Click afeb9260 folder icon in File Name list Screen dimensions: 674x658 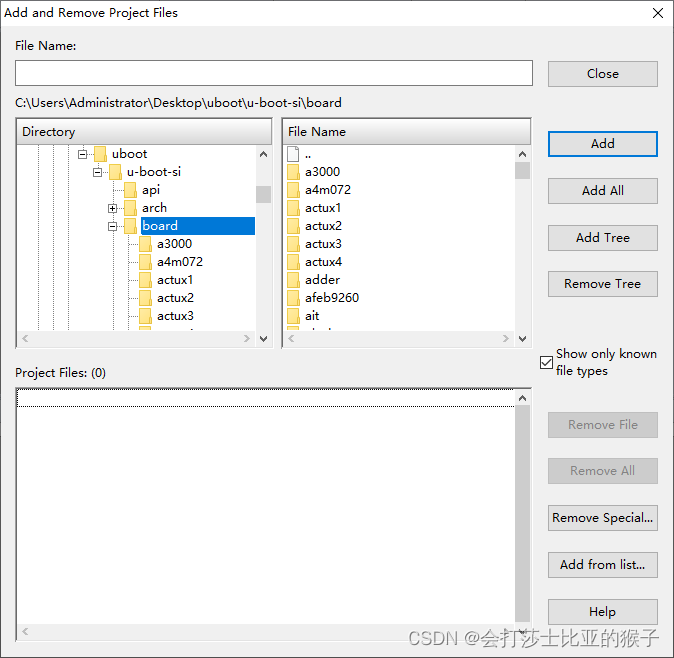point(293,298)
